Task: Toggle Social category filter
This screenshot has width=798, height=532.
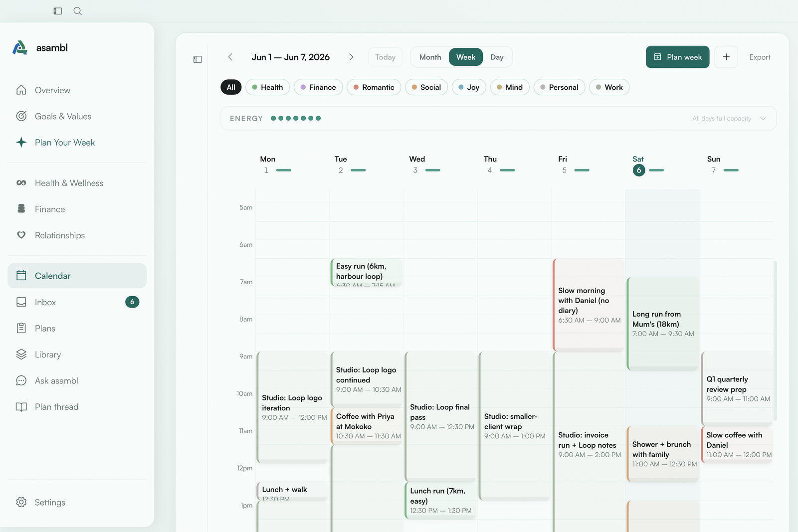Action: click(426, 87)
